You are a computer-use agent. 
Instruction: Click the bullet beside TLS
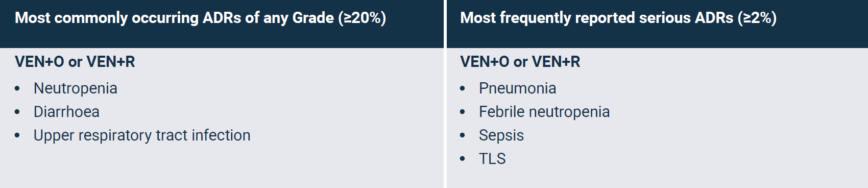[x=463, y=159]
